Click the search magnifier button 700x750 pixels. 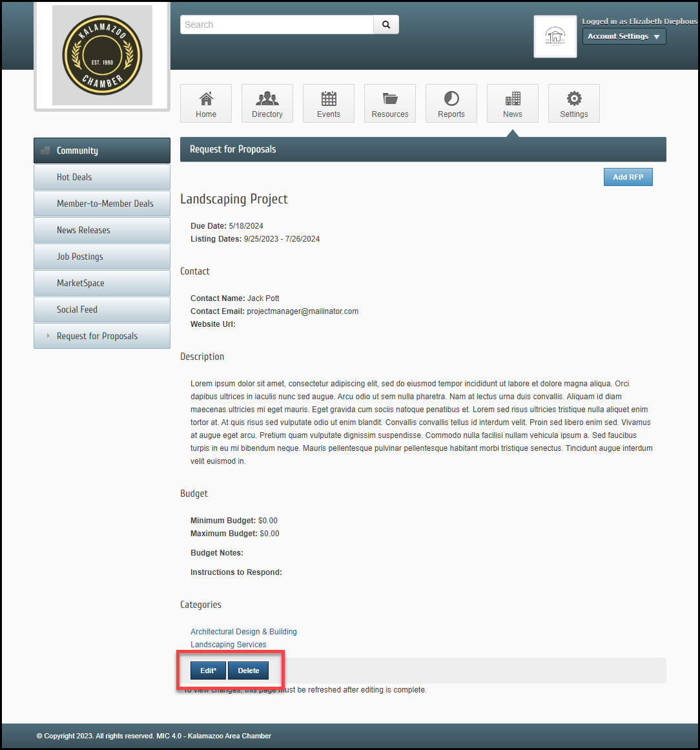[386, 25]
